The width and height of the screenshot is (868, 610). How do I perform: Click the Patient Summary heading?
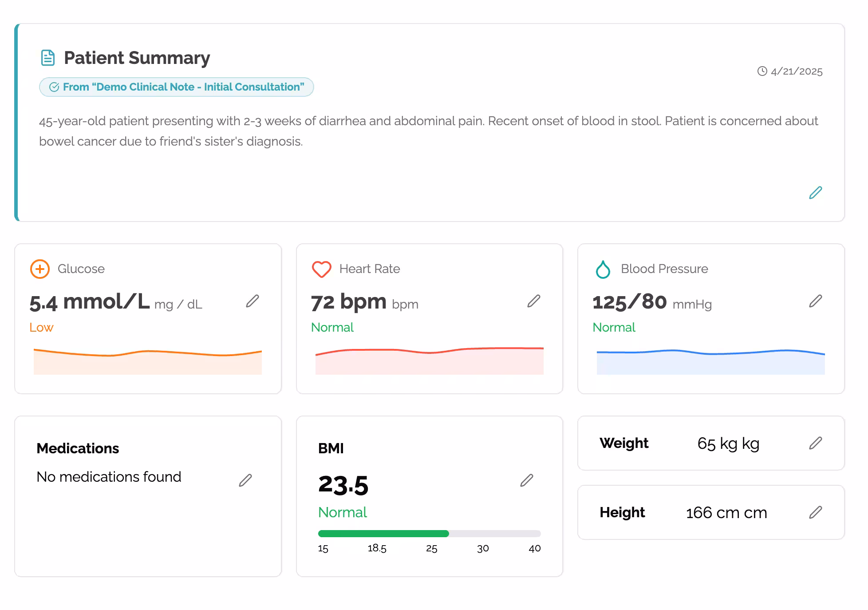click(137, 58)
